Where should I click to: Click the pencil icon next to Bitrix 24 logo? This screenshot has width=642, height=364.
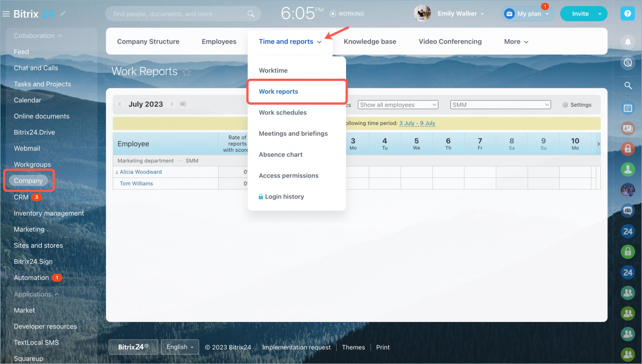(x=63, y=14)
